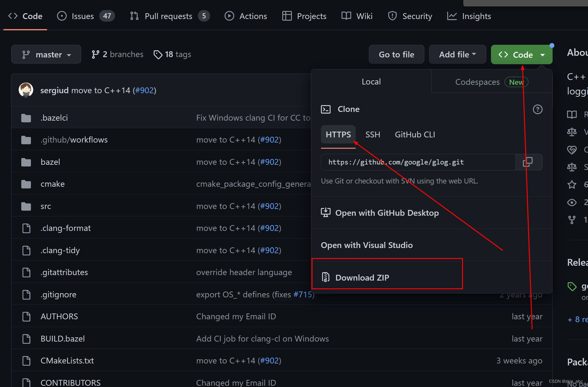
Task: Open the Projects tab
Action: point(304,16)
